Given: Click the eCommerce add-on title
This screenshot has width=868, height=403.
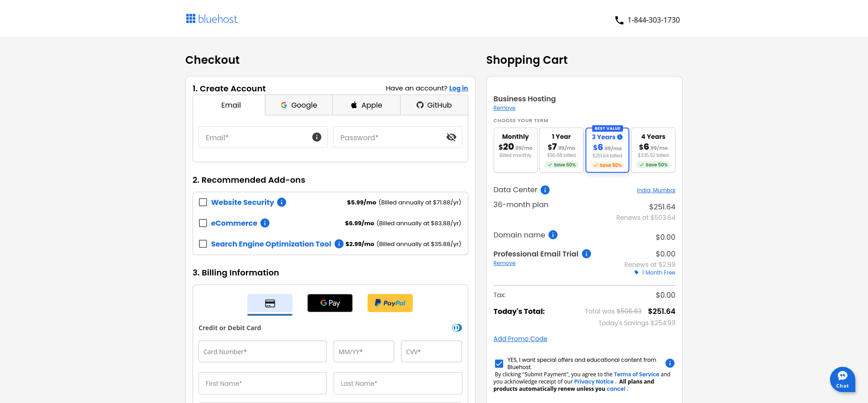Looking at the screenshot, I should click(234, 223).
